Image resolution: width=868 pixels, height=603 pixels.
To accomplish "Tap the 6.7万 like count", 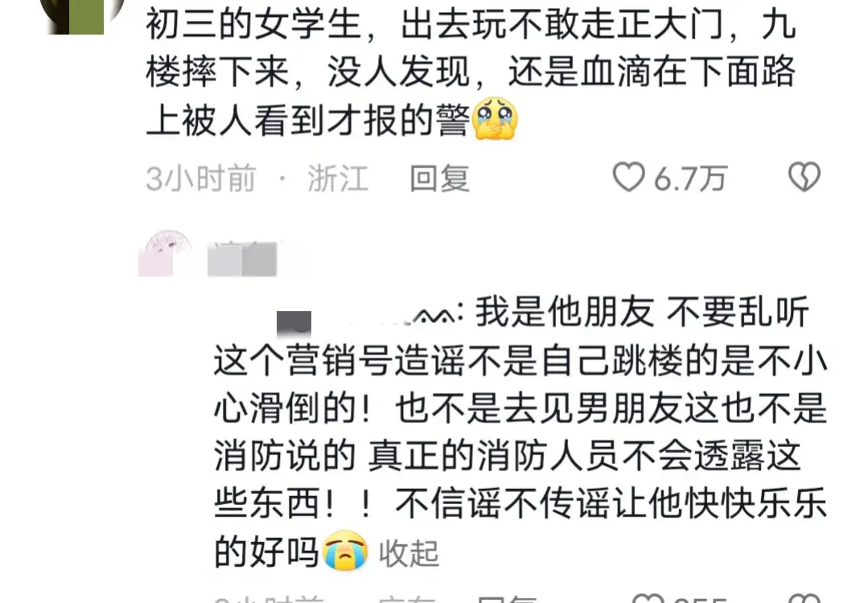I will (689, 179).
